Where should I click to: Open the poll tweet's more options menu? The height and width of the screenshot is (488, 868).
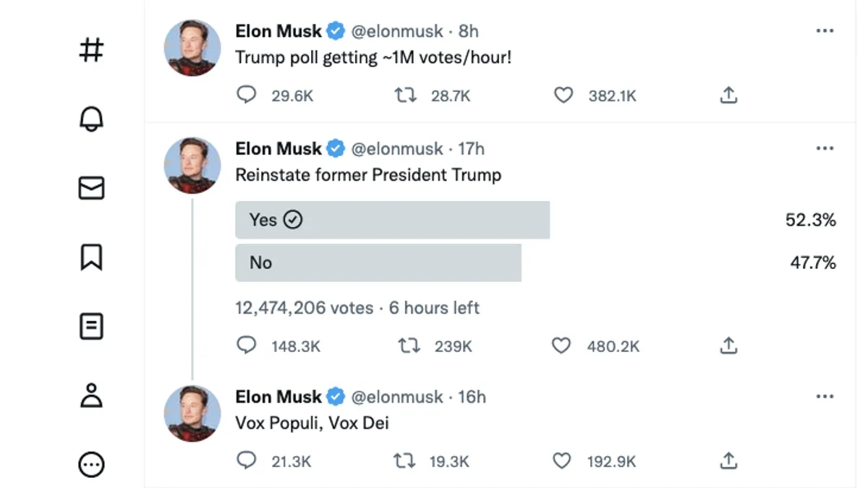point(825,147)
